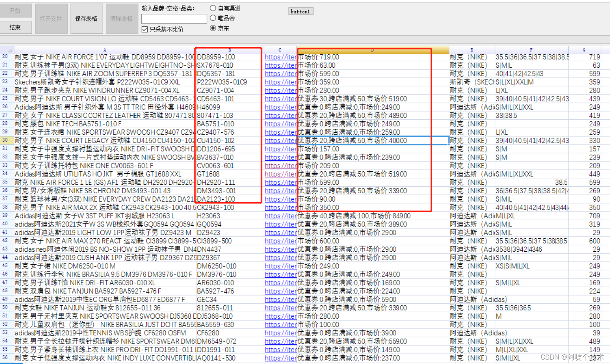This screenshot has width=610, height=364.
Task: Select the 唯品会 radio option
Action: click(x=222, y=18)
